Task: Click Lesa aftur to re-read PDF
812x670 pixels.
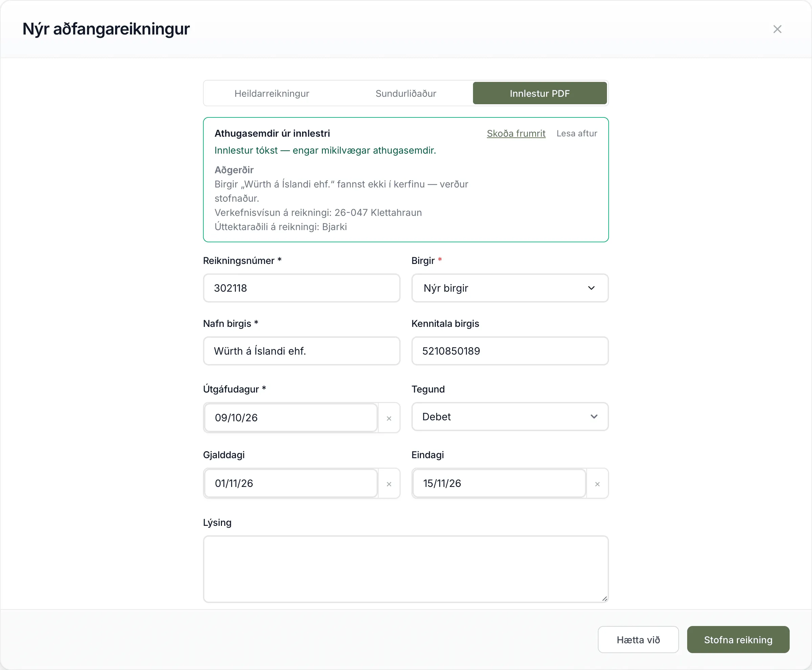Action: [577, 134]
